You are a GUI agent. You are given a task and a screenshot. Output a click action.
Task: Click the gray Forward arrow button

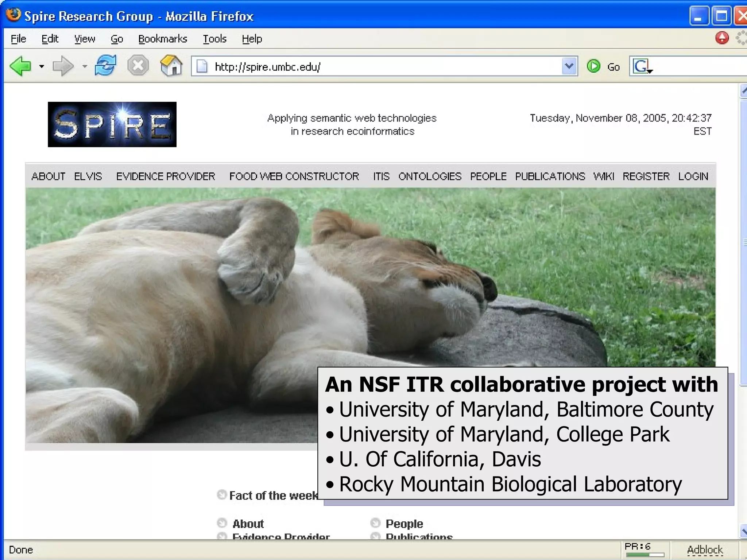coord(63,66)
